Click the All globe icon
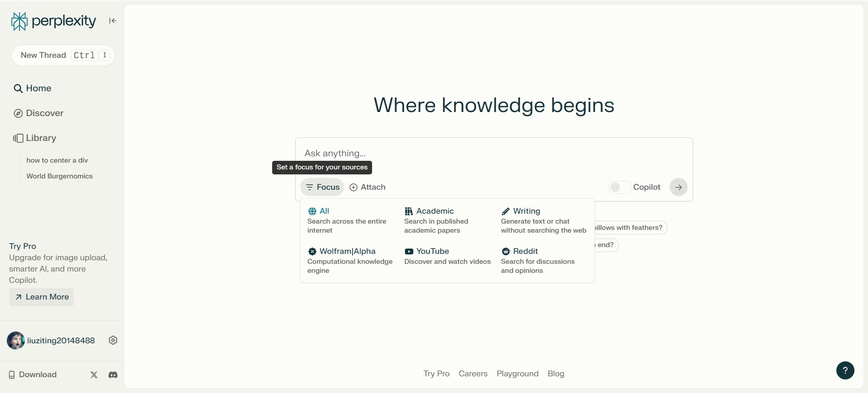The height and width of the screenshot is (393, 868). tap(312, 211)
